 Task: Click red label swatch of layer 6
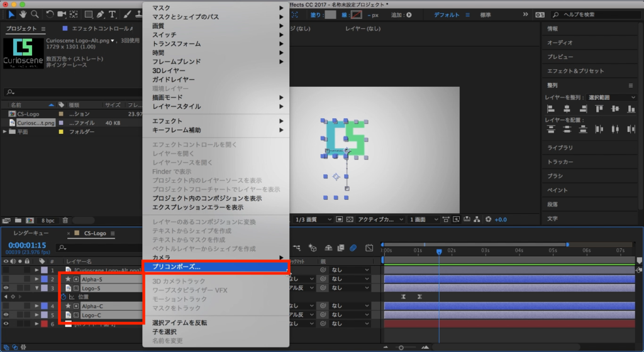click(x=44, y=324)
